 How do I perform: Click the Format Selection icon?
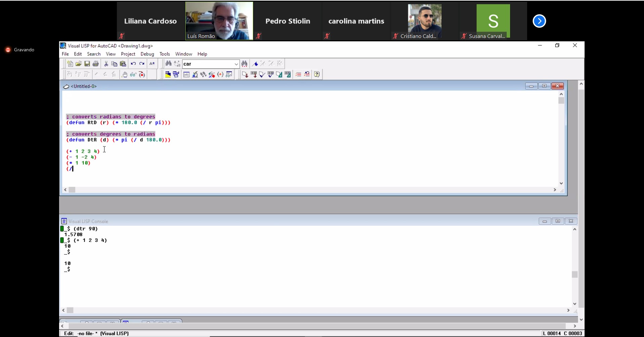pyautogui.click(x=288, y=75)
